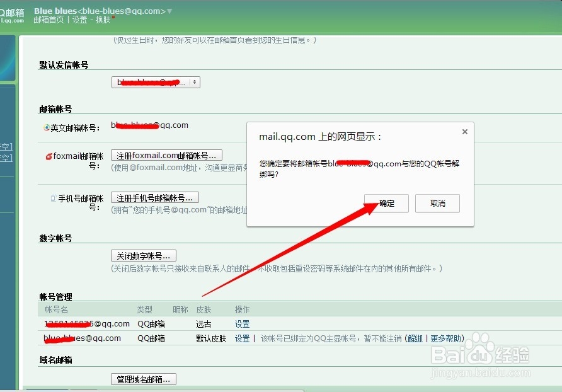
Task: Close the mail.qq.com alert dialog
Action: click(465, 132)
